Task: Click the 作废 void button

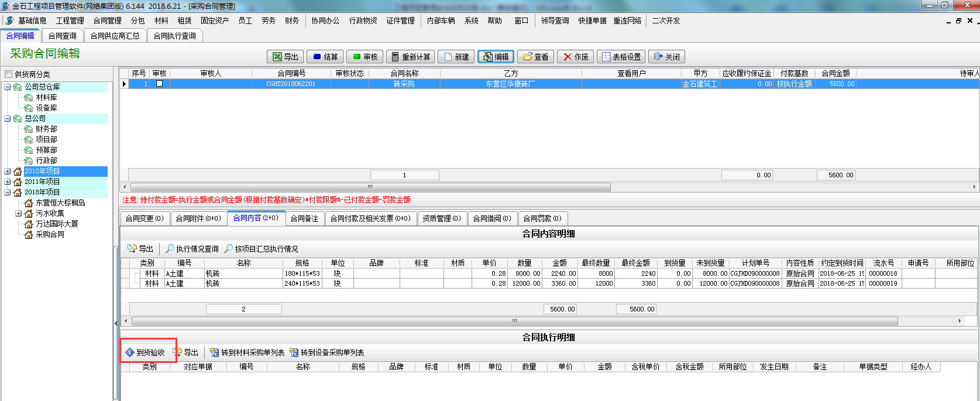Action: (575, 57)
